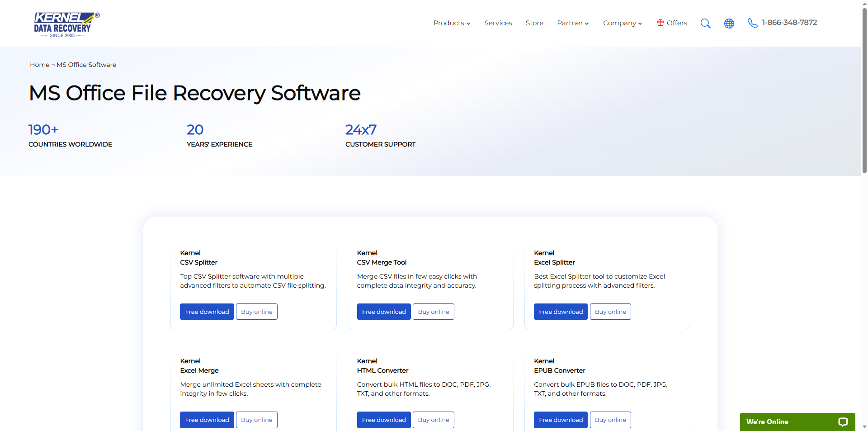Expand the Products dropdown menu
The image size is (868, 431).
click(x=452, y=23)
